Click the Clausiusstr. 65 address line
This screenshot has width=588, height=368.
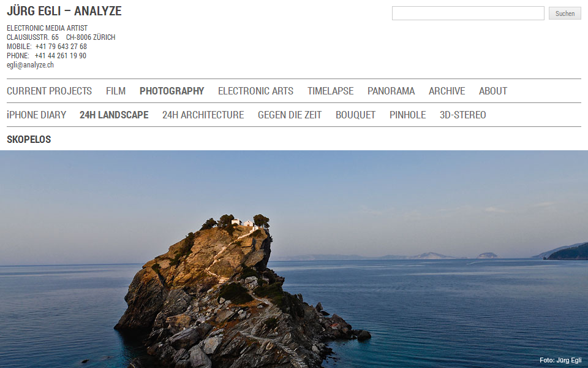coord(61,37)
